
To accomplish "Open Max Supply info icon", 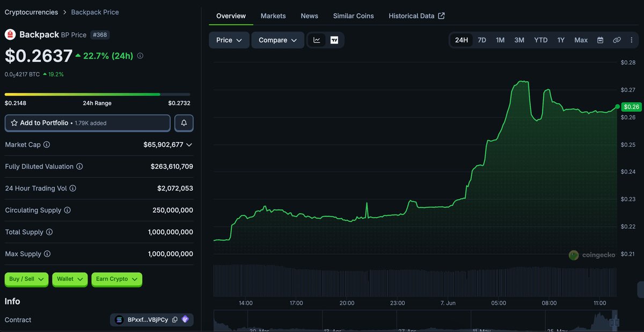I will tap(47, 254).
